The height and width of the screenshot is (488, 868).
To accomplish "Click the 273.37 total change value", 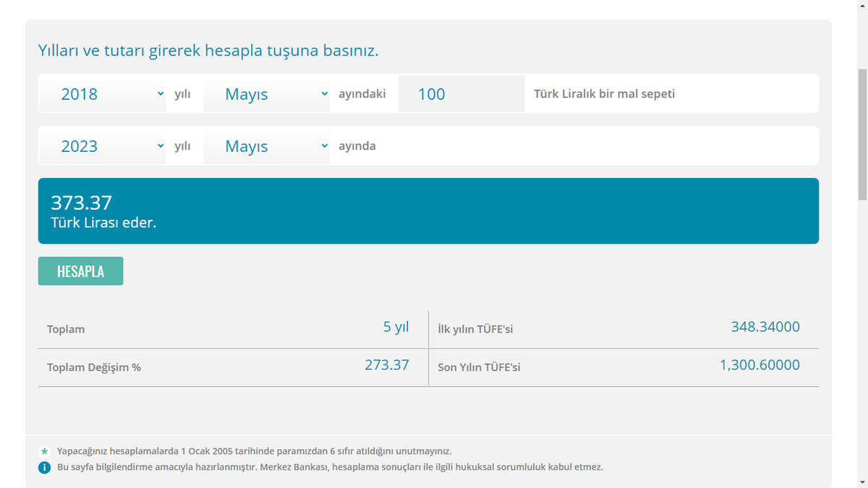I will [x=387, y=365].
